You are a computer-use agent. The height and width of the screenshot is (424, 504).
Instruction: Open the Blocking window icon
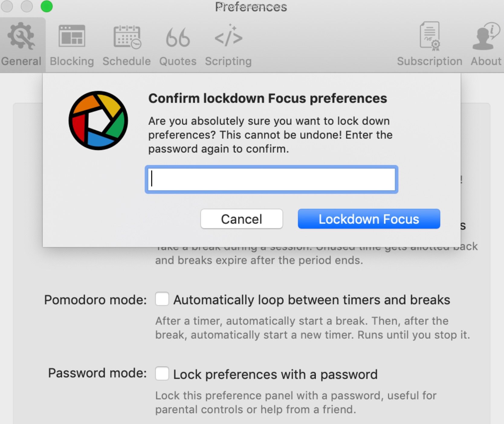(72, 36)
